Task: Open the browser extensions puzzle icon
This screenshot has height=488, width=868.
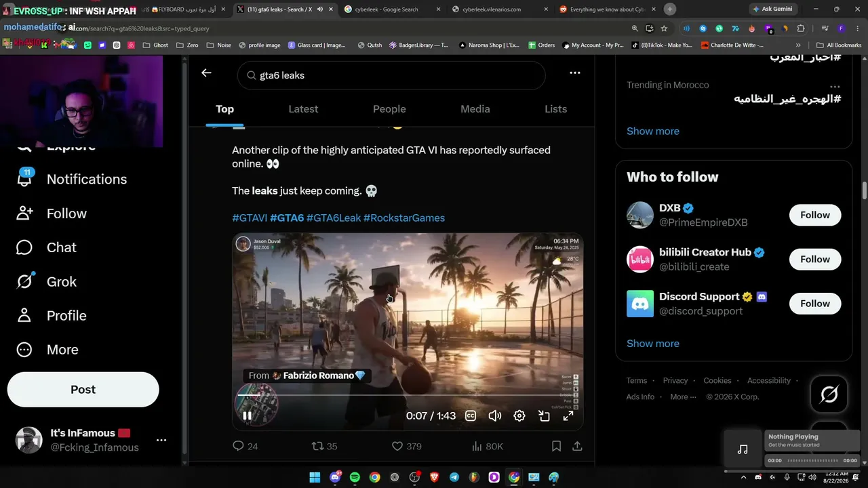Action: [801, 28]
